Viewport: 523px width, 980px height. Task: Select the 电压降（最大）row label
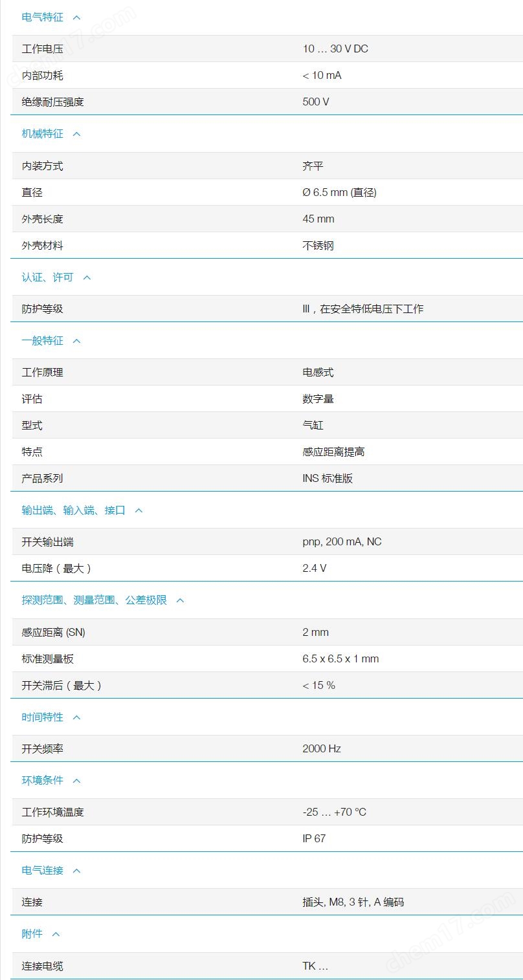click(57, 569)
